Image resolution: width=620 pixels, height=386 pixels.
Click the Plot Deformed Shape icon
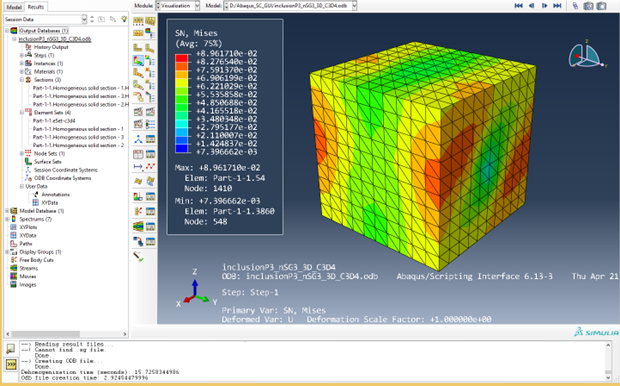click(150, 48)
